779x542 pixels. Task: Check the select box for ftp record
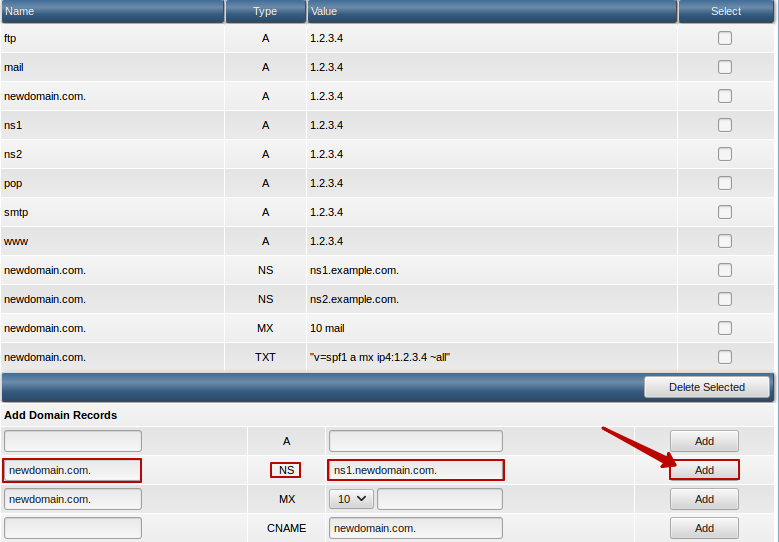pos(725,38)
